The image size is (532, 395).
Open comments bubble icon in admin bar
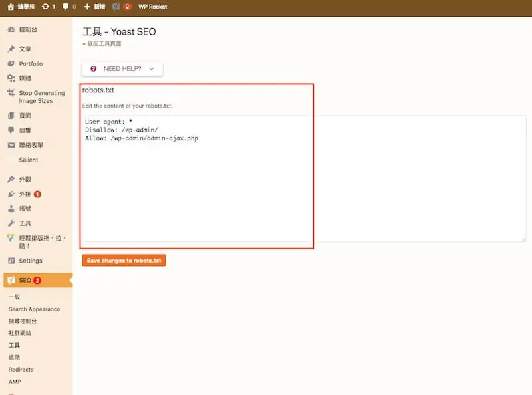click(65, 7)
